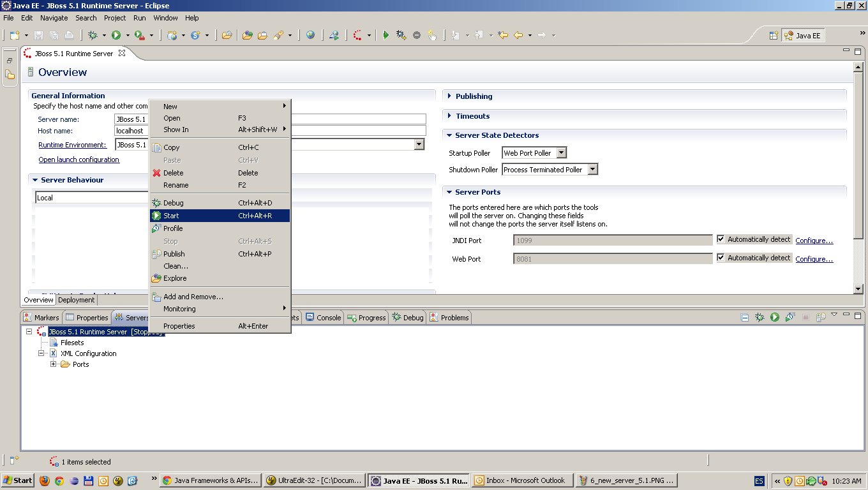Stop the server from the Servers view toolbar

(x=806, y=317)
